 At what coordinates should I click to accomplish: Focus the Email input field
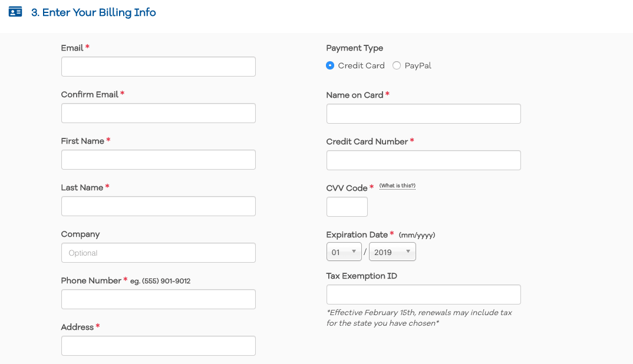pyautogui.click(x=158, y=67)
